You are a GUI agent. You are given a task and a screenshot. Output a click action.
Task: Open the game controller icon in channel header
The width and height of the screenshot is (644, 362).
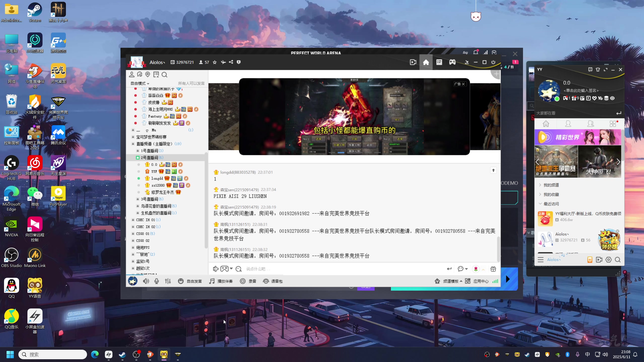(452, 62)
